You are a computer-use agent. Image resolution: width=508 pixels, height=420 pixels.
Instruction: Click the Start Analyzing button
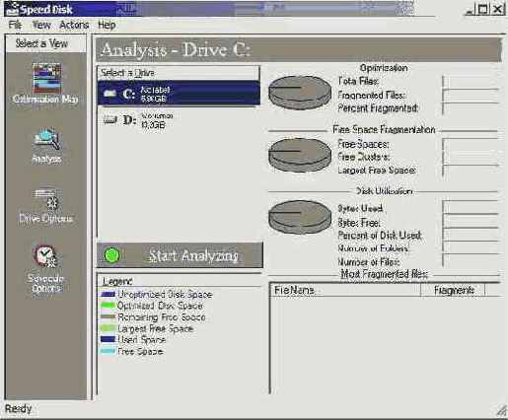(x=180, y=255)
